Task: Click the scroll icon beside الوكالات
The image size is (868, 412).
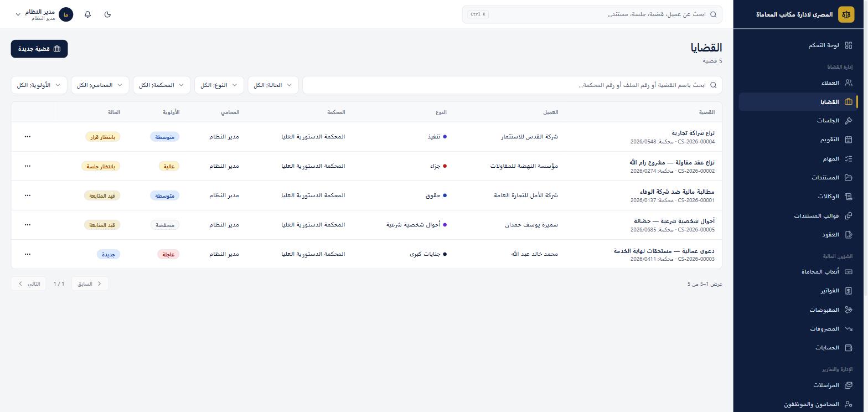Action: [848, 197]
